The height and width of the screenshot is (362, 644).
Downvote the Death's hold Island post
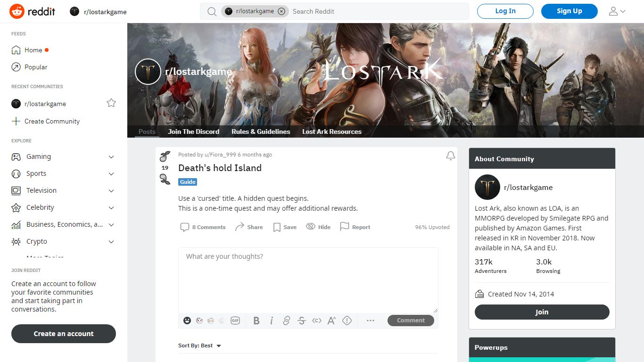pos(165,179)
